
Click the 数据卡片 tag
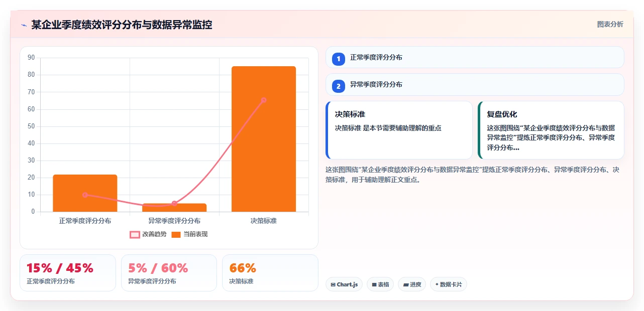coord(449,284)
